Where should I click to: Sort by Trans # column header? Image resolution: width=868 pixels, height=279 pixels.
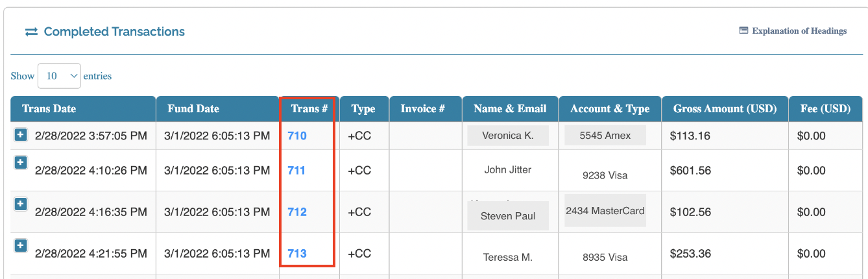click(x=309, y=108)
